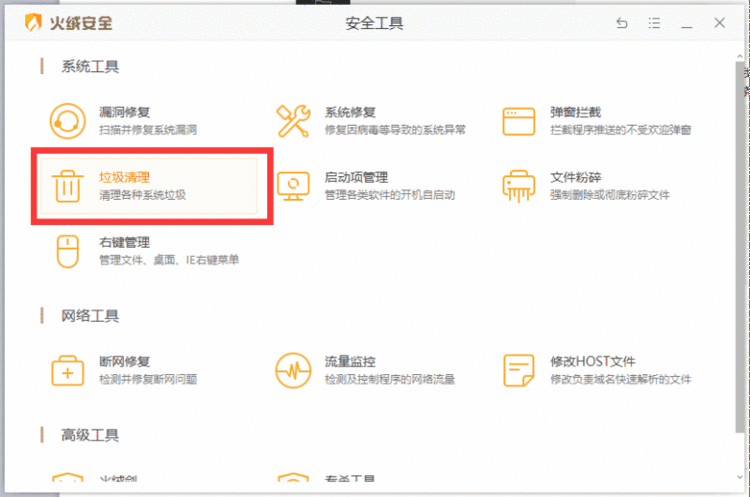Click the back arrow in title bar
Viewport: 750px width, 497px height.
click(622, 23)
